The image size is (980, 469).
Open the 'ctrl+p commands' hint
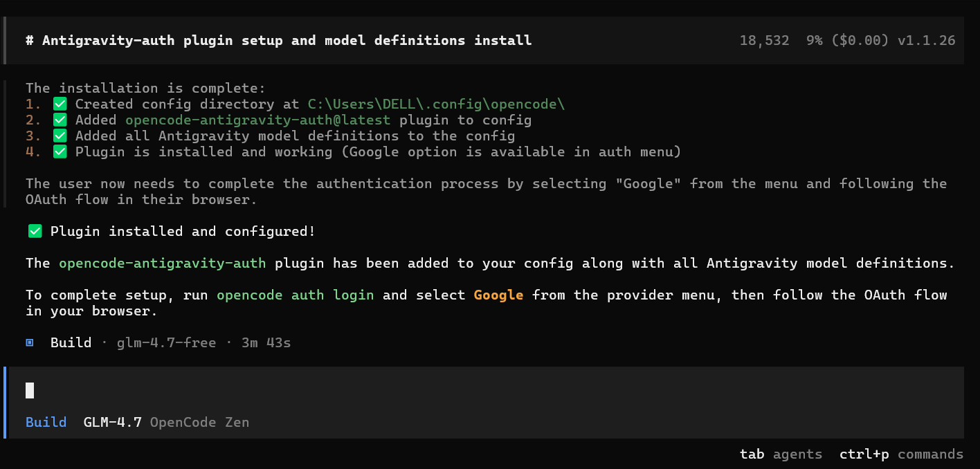click(x=901, y=454)
